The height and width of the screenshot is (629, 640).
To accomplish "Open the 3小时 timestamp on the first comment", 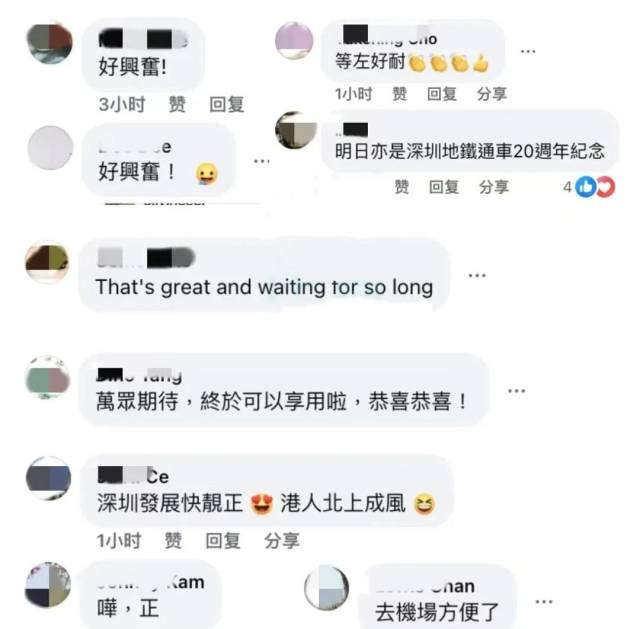I will tap(122, 104).
